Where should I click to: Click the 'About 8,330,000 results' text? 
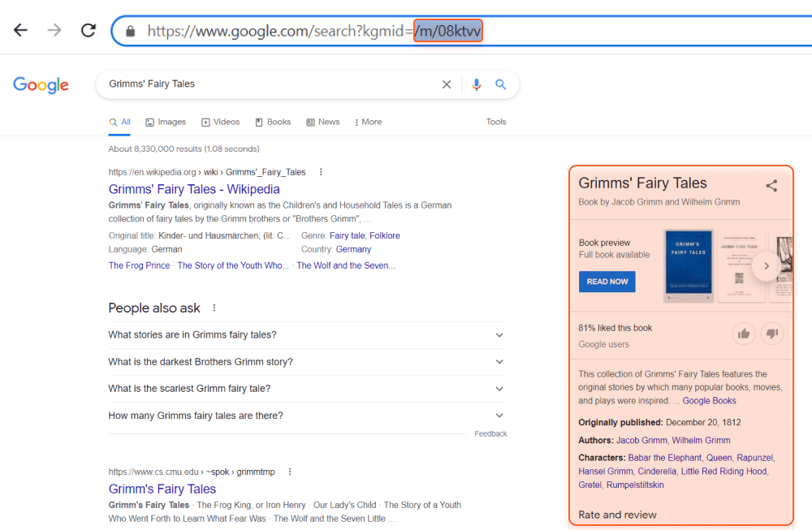coord(184,149)
